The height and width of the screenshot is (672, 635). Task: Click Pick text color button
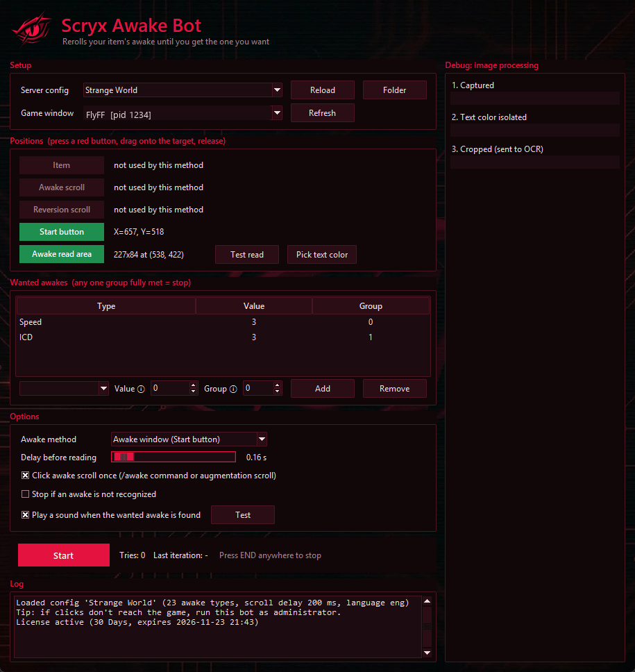pos(322,255)
